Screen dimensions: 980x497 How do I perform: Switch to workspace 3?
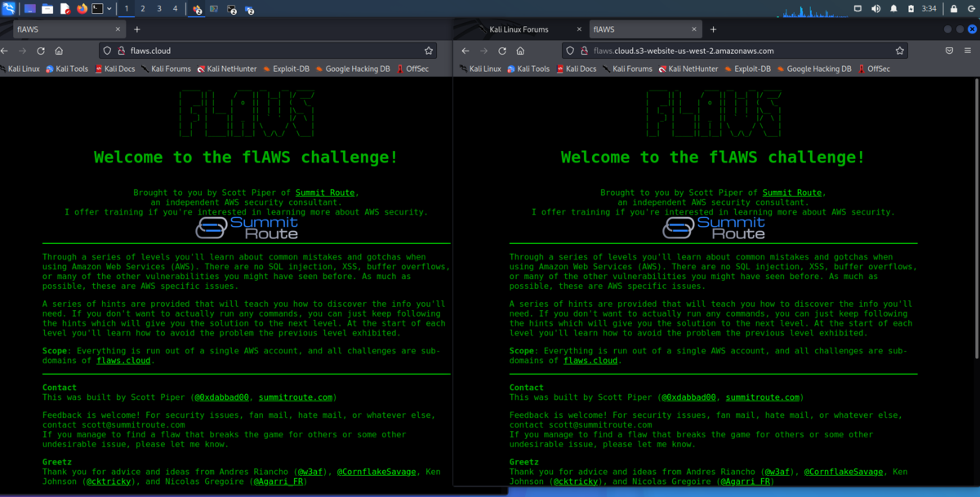pyautogui.click(x=158, y=9)
